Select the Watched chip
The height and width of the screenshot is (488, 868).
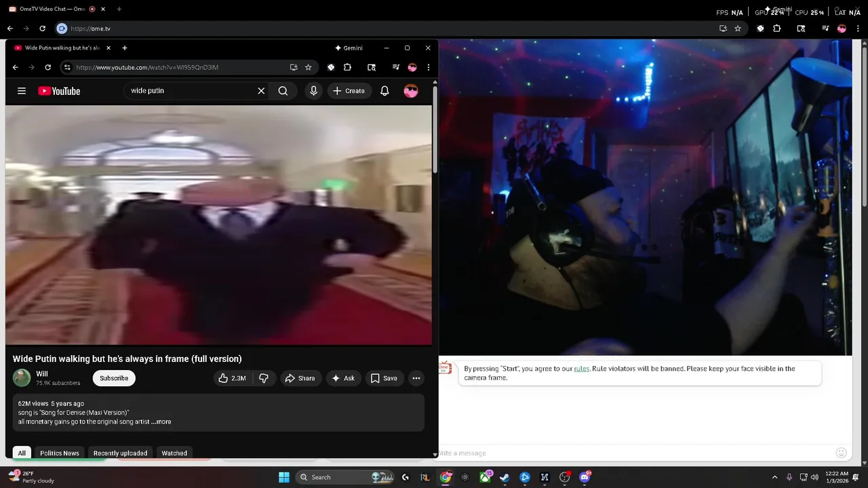pyautogui.click(x=174, y=453)
